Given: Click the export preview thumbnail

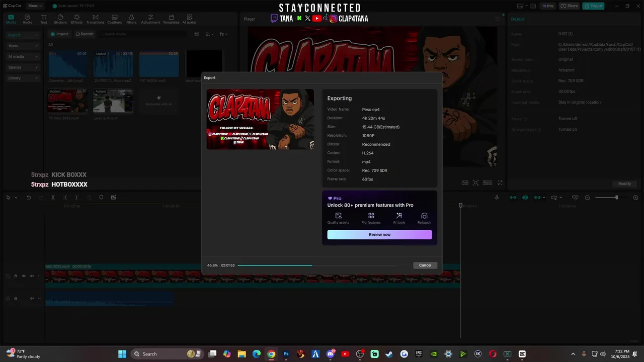Looking at the screenshot, I should point(260,119).
